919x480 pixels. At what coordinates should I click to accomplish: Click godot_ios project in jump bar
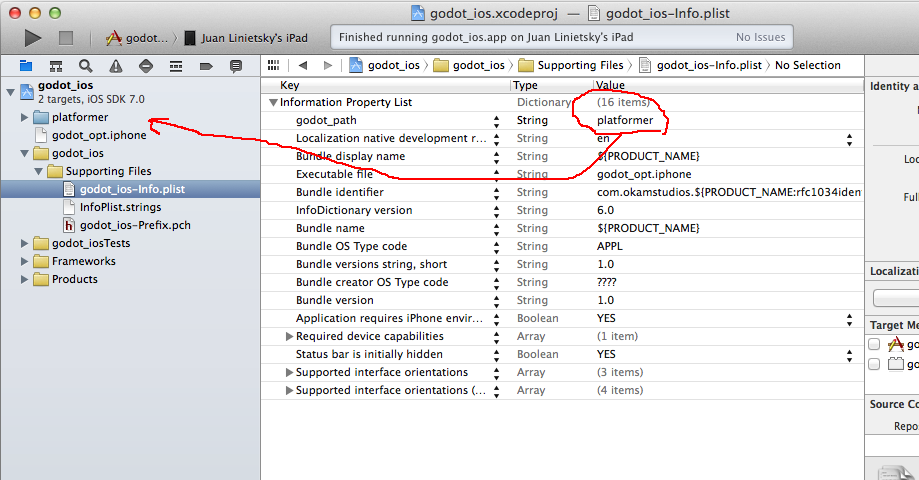(x=384, y=65)
